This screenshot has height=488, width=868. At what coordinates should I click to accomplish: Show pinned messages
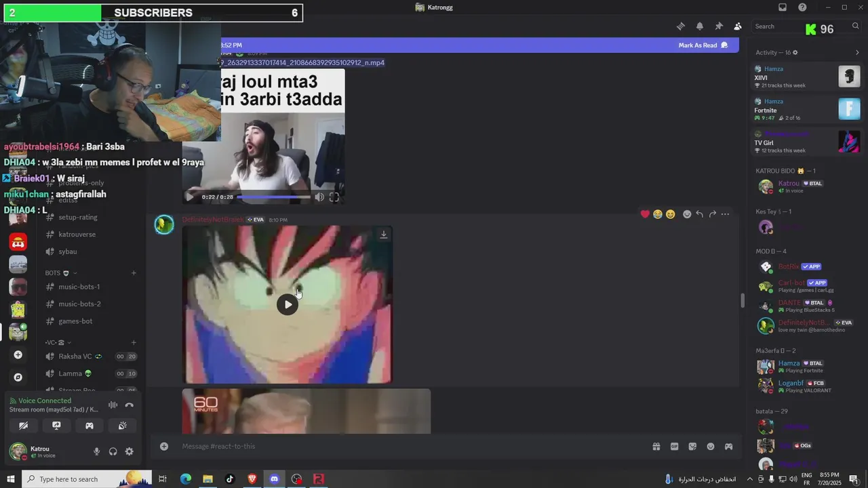pyautogui.click(x=719, y=26)
